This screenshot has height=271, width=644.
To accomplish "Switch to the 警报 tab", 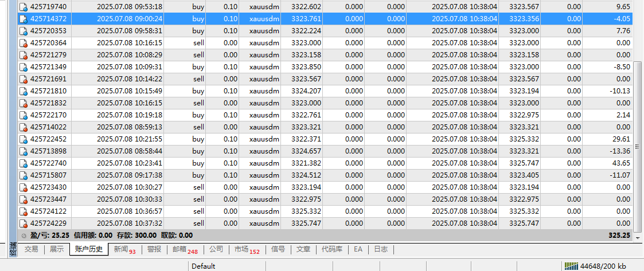I will (x=154, y=249).
